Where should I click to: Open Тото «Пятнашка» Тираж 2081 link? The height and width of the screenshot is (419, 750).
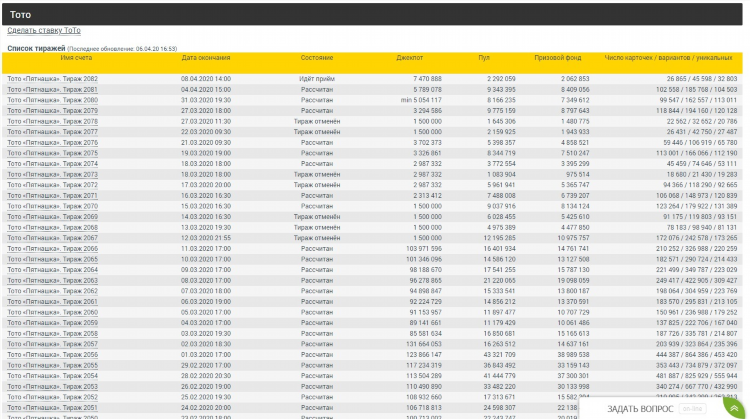pyautogui.click(x=53, y=89)
